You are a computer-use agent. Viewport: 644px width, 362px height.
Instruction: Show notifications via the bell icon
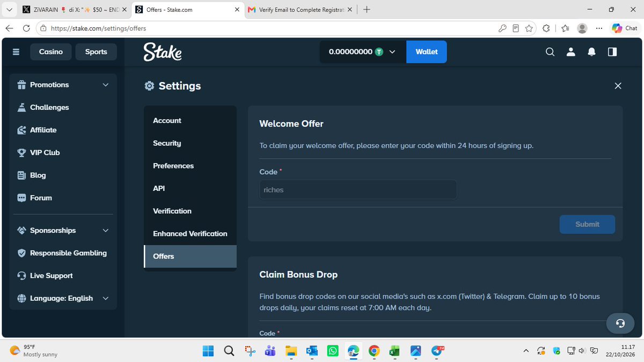[591, 52]
